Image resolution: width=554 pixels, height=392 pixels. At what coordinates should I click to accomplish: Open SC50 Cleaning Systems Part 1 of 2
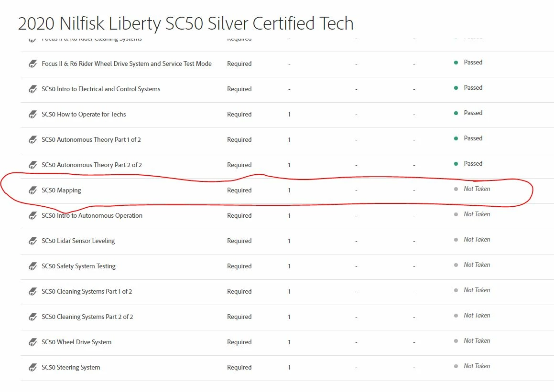pyautogui.click(x=87, y=291)
